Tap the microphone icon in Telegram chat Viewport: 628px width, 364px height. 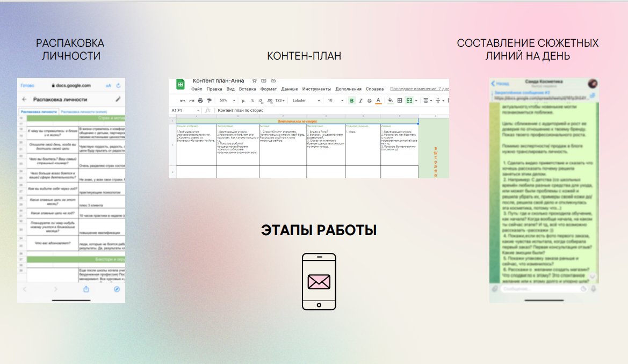[x=593, y=289]
